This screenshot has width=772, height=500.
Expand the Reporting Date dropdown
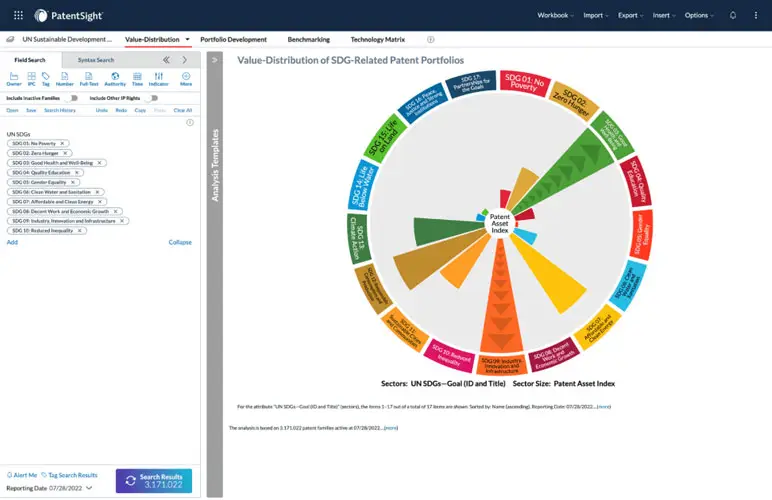pos(90,488)
